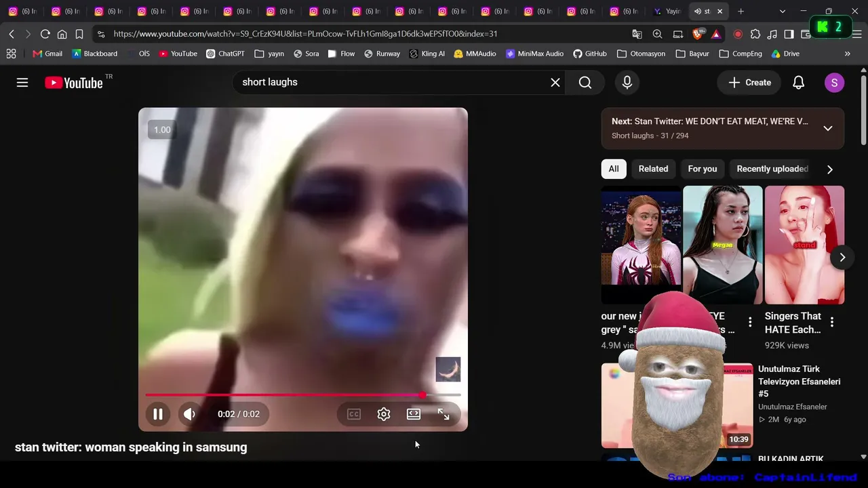Image resolution: width=868 pixels, height=488 pixels.
Task: Open the Spider-Man suit Short thumbnail
Action: (x=641, y=245)
